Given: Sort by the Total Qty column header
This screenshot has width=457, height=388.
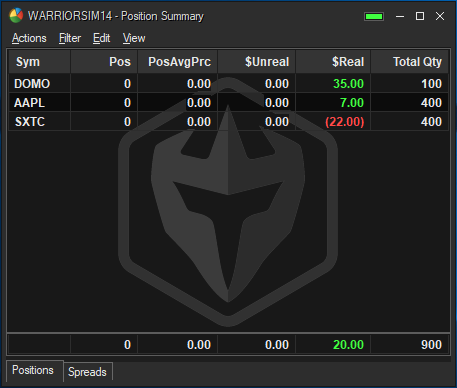Looking at the screenshot, I should tap(409, 62).
